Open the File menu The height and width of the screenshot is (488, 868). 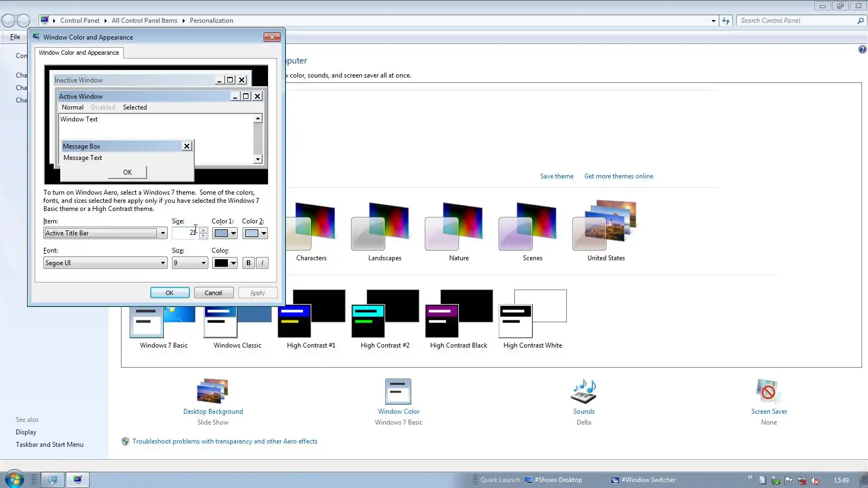coord(15,37)
